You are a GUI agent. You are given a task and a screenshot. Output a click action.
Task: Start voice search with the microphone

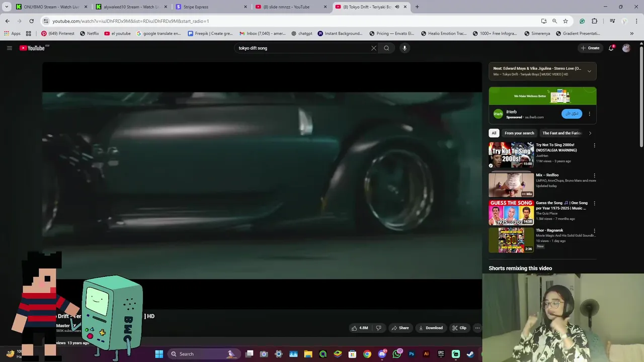point(405,48)
